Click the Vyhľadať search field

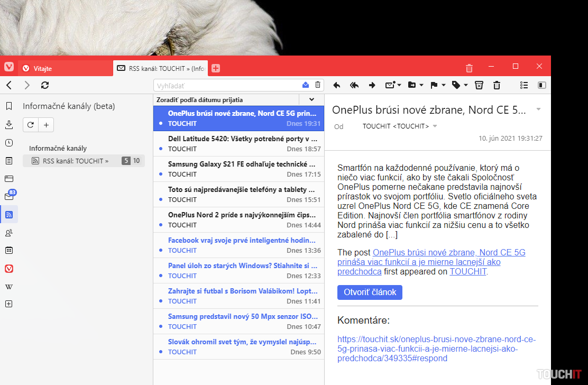coord(227,85)
